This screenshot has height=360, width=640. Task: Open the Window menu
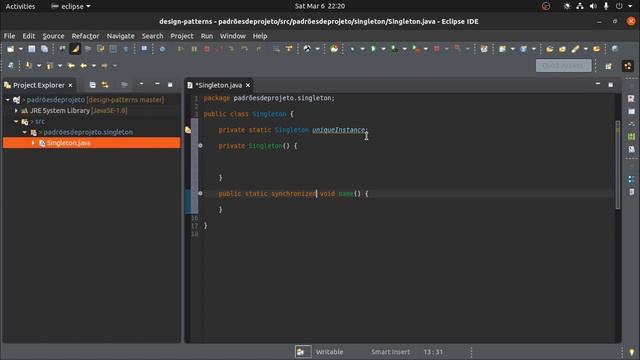[233, 36]
